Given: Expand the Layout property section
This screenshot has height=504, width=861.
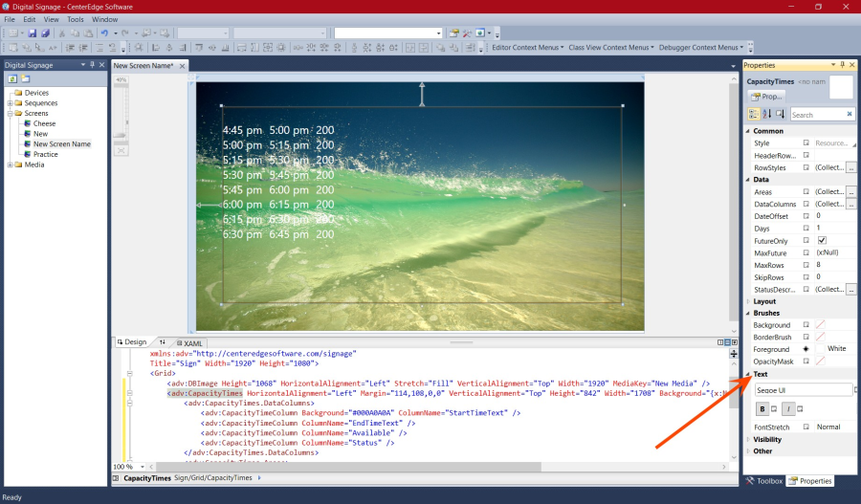Looking at the screenshot, I should tap(748, 301).
